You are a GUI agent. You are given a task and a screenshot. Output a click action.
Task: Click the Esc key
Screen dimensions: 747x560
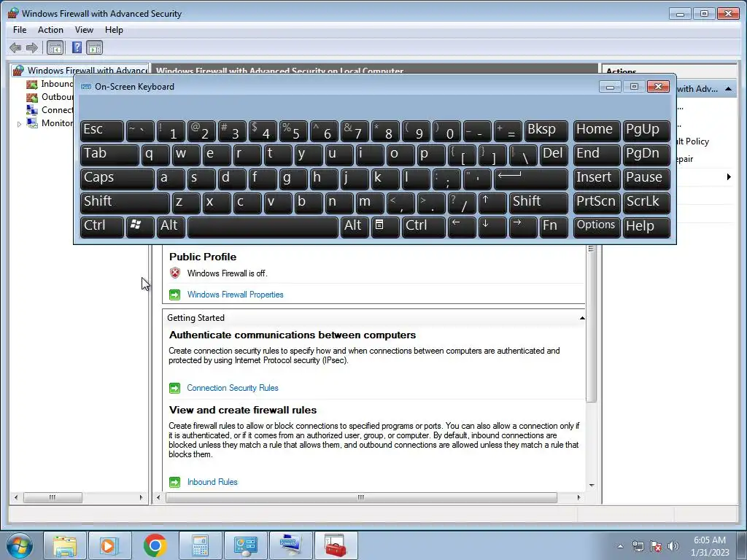(102, 131)
